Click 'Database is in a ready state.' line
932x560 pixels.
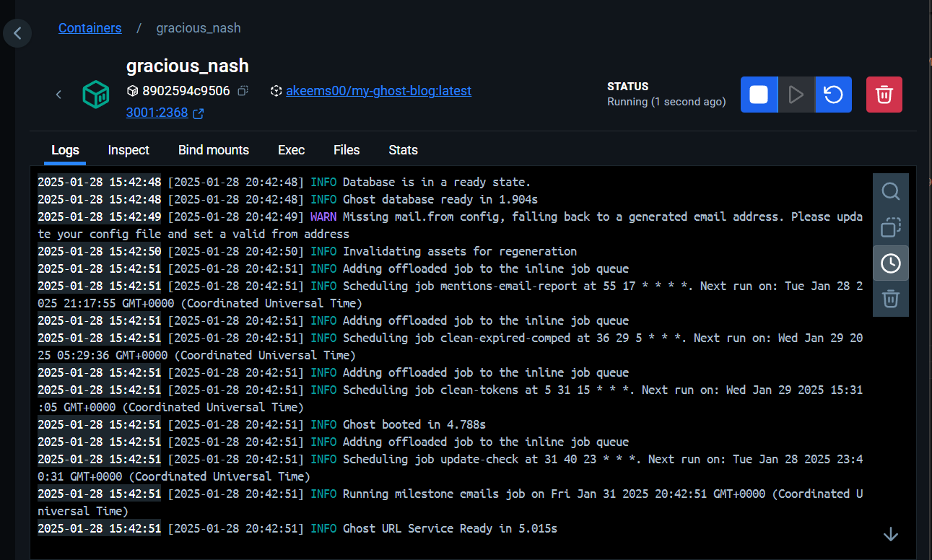point(437,182)
